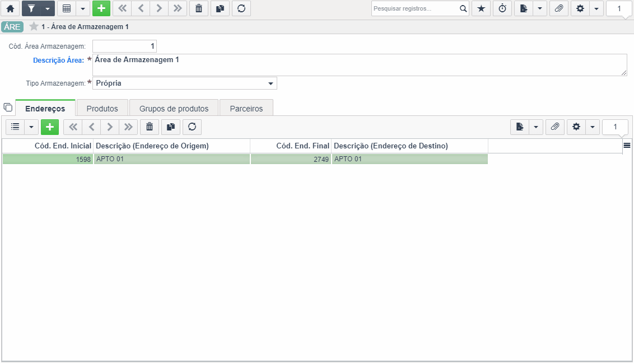This screenshot has width=634, height=364.
Task: Open attachments with top paperclip icon
Action: [x=559, y=8]
